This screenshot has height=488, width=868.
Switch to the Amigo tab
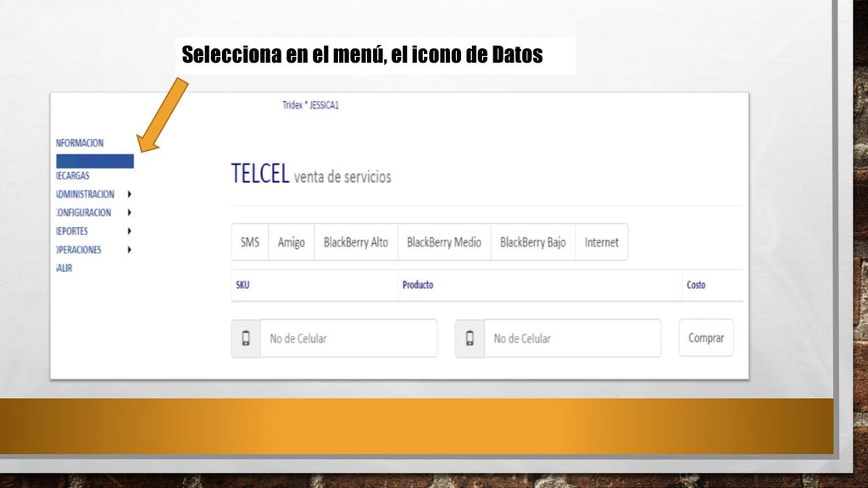[x=292, y=241]
